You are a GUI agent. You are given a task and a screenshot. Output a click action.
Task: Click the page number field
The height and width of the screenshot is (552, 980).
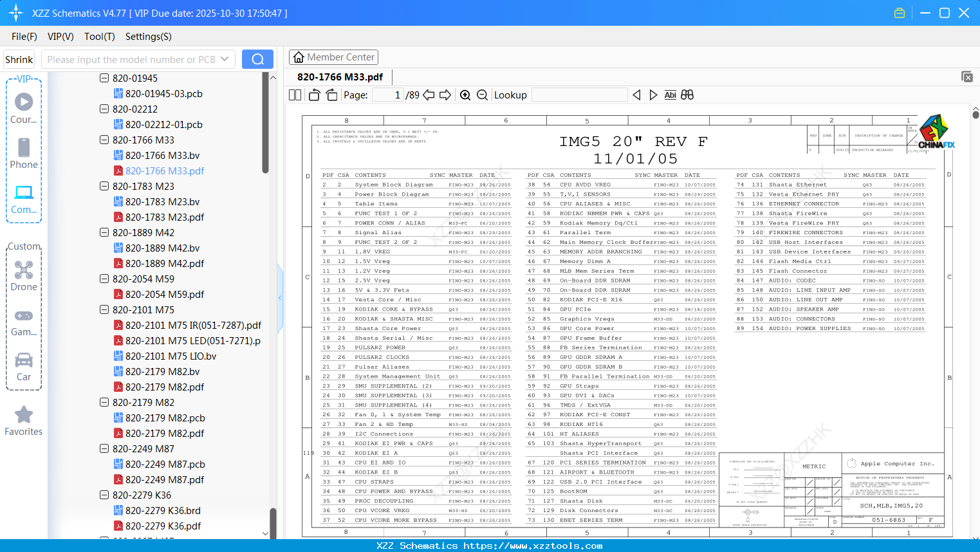[387, 95]
